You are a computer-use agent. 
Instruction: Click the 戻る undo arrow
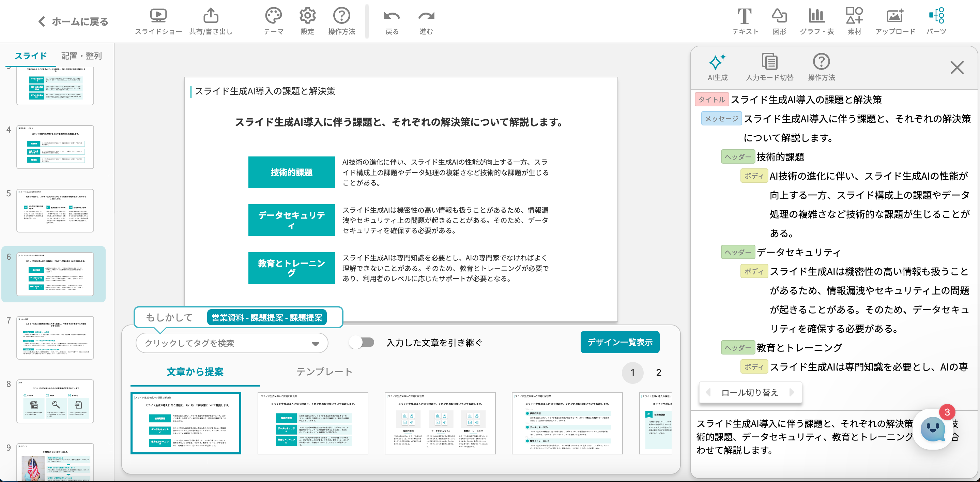392,16
